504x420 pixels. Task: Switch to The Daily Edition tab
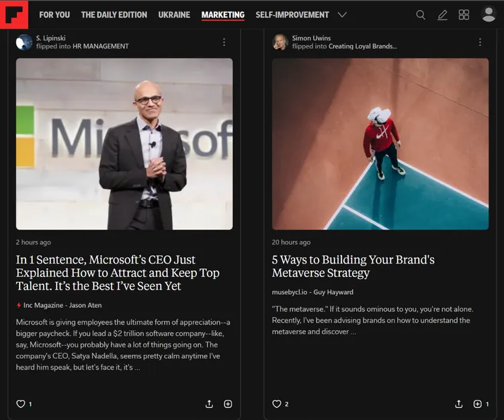(114, 15)
